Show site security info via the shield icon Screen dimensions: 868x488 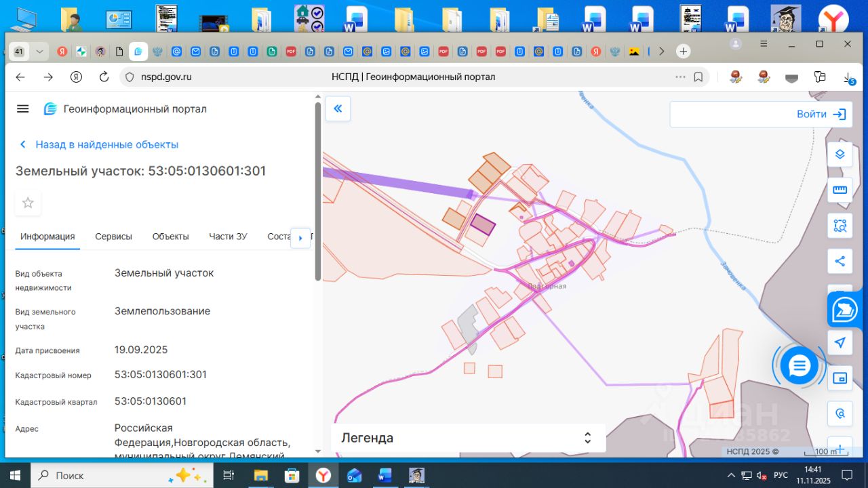point(130,77)
